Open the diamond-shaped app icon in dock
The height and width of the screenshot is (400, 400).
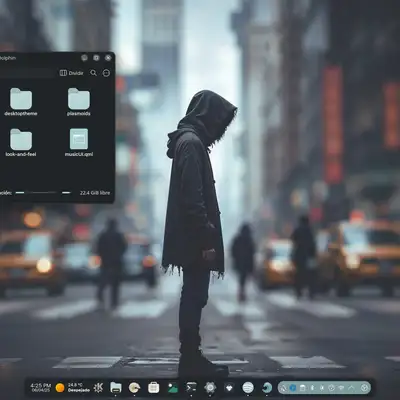pos(229,388)
